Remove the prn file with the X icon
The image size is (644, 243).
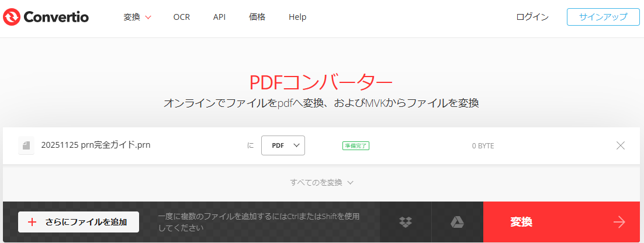pos(621,145)
